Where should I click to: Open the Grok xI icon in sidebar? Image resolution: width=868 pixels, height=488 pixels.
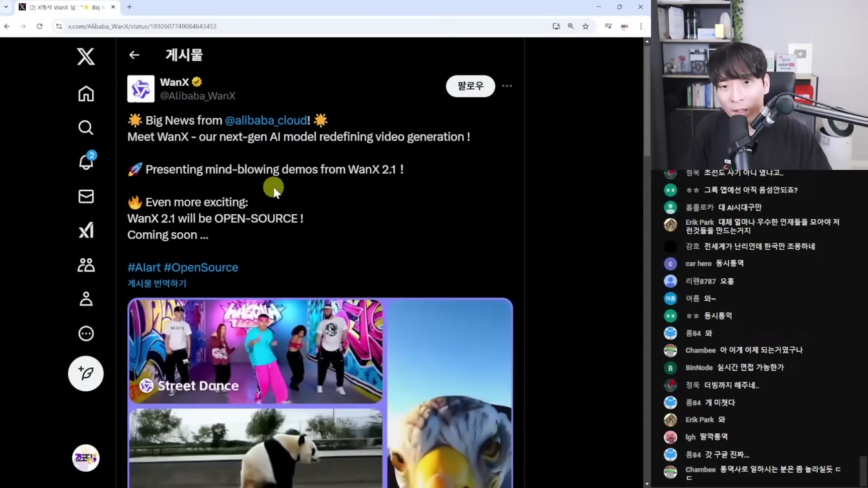coord(86,230)
